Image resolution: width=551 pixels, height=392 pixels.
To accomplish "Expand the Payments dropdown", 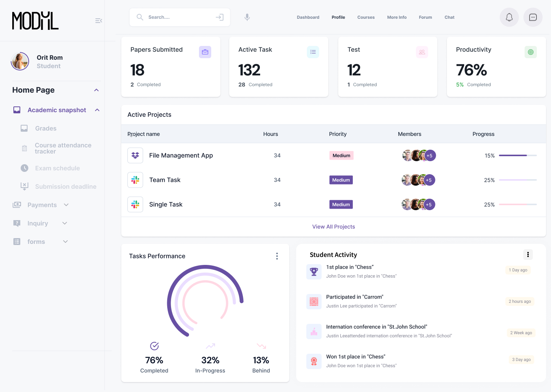I will [66, 205].
